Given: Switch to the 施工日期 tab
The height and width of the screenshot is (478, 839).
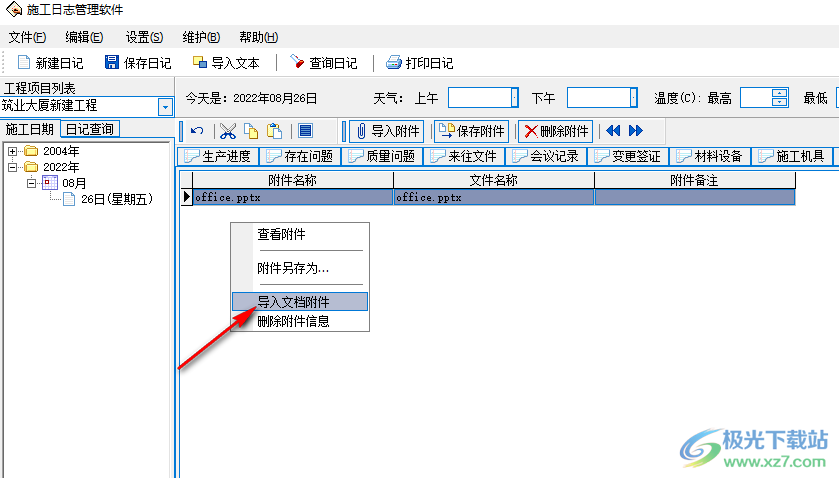Looking at the screenshot, I should click(x=30, y=129).
